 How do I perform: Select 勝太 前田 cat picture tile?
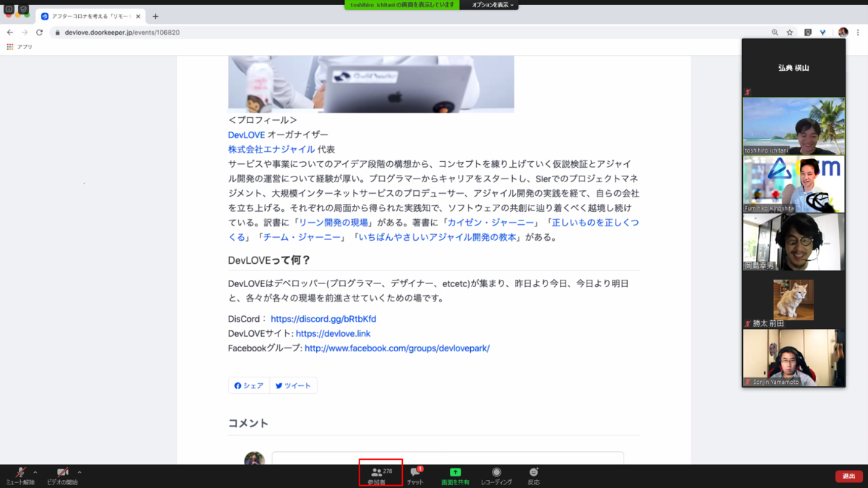coord(793,300)
